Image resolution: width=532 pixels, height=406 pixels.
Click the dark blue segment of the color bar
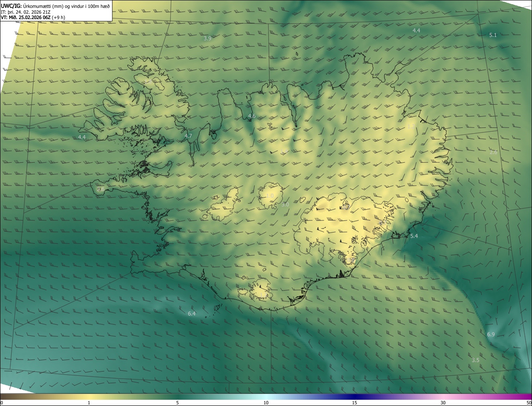coord(355,397)
